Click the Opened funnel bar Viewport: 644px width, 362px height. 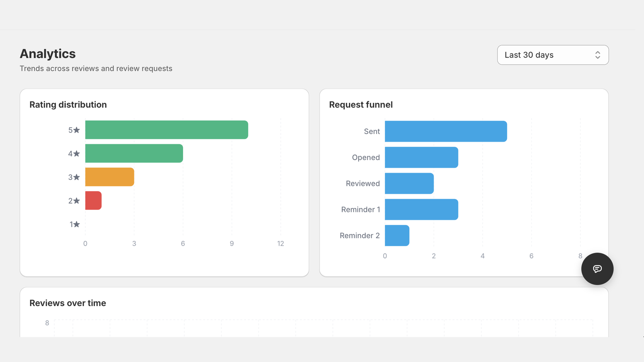click(x=421, y=157)
